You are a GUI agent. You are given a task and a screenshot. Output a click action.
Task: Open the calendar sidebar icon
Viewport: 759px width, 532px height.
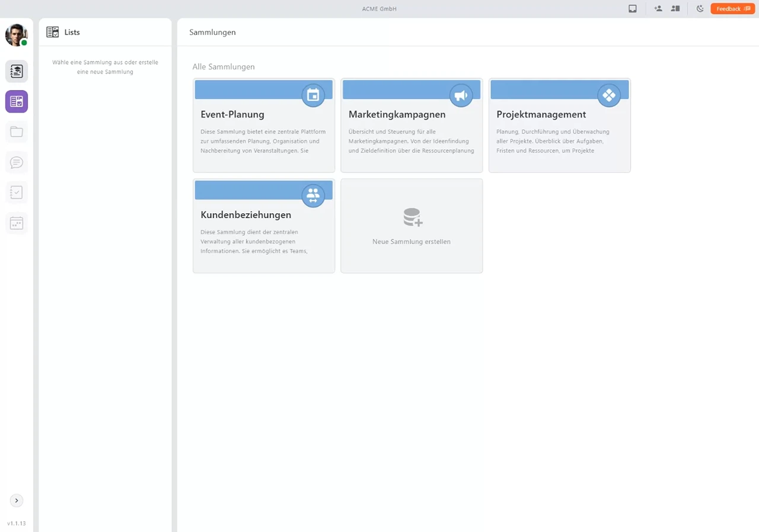(x=17, y=223)
